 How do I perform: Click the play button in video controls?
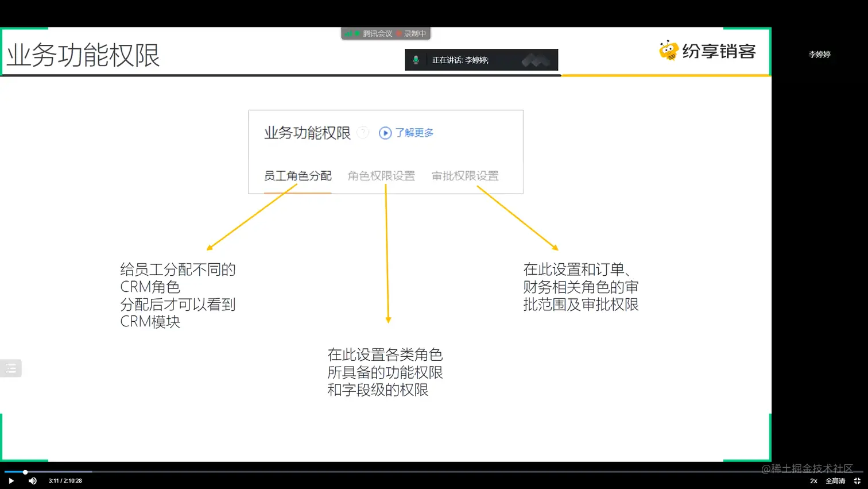11,481
